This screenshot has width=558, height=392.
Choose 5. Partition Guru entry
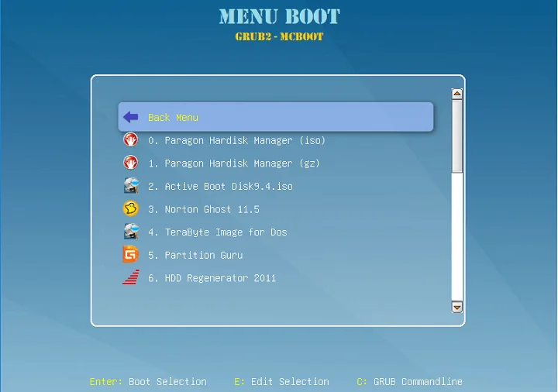click(195, 255)
